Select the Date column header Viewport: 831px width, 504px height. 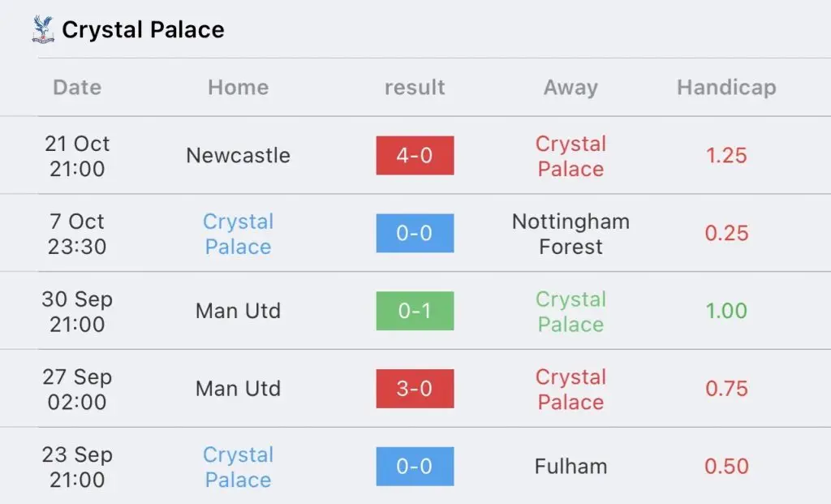pyautogui.click(x=77, y=88)
